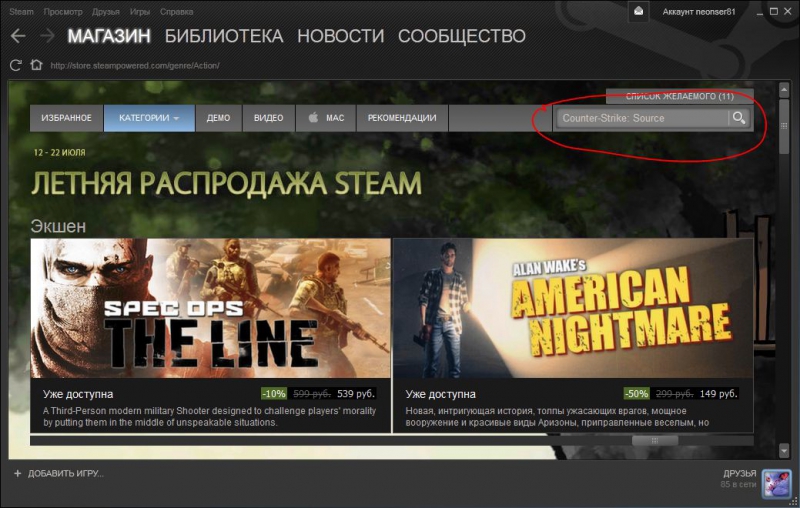Screen dimensions: 800x508
Task: Click the magnifier search icon
Action: tap(739, 118)
